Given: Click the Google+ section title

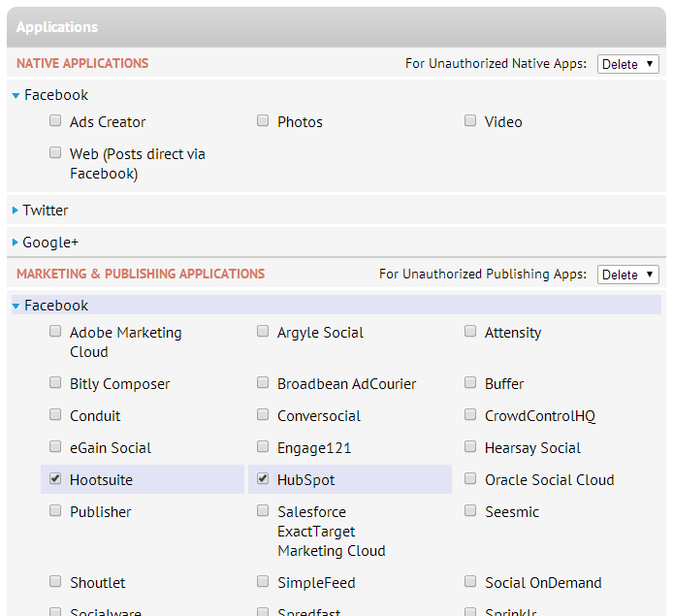Looking at the screenshot, I should 50,243.
